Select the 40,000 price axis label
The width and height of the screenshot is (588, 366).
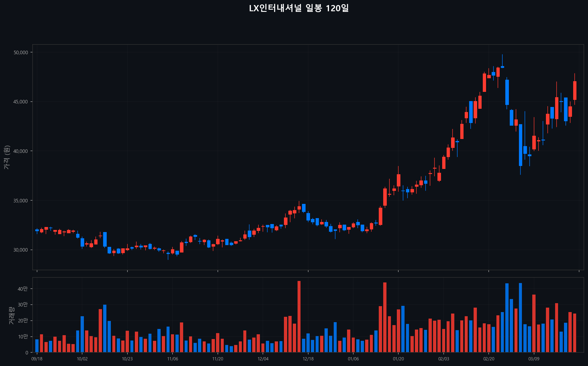tap(21, 151)
